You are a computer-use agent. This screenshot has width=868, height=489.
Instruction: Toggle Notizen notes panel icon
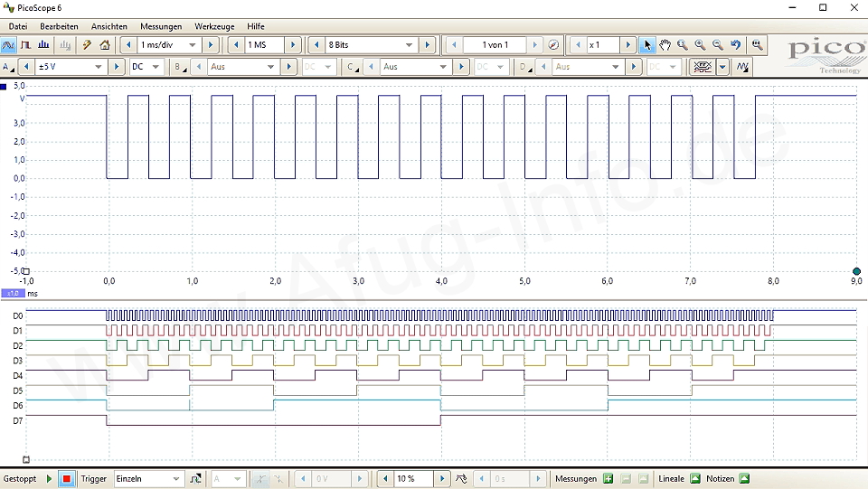pos(744,478)
